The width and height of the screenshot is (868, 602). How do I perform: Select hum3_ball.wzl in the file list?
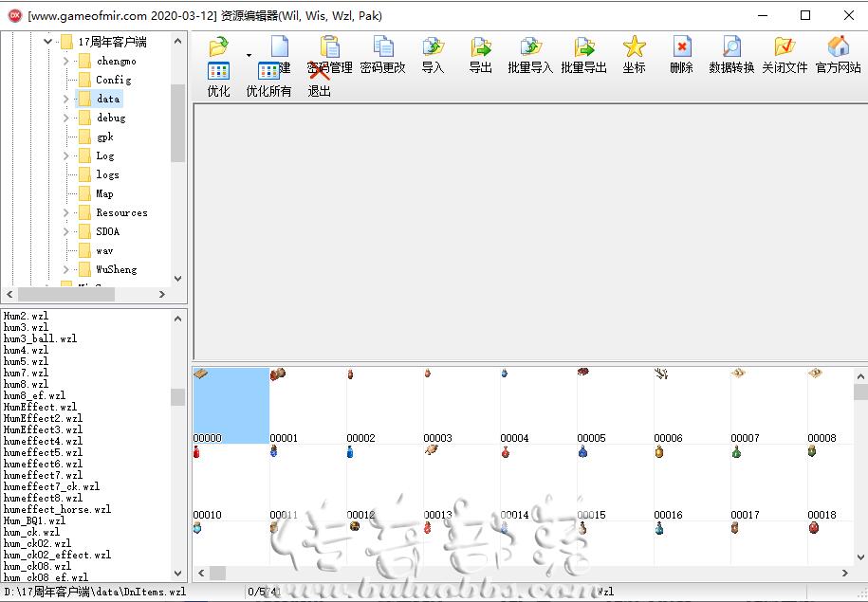click(x=41, y=338)
